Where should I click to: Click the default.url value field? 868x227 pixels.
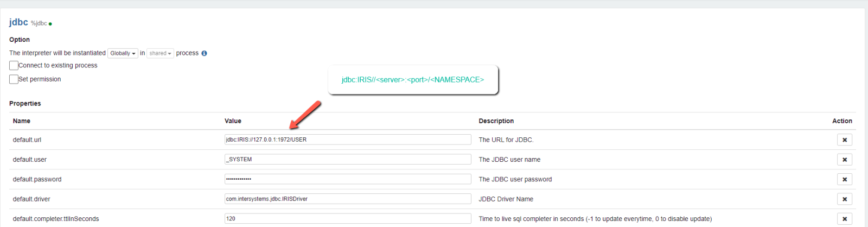(347, 140)
